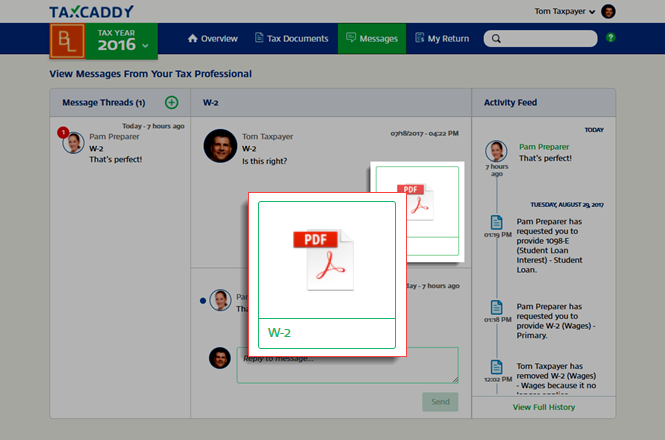Open the Tax Year 2016 dropdown
The width and height of the screenshot is (665, 440).
coord(122,41)
